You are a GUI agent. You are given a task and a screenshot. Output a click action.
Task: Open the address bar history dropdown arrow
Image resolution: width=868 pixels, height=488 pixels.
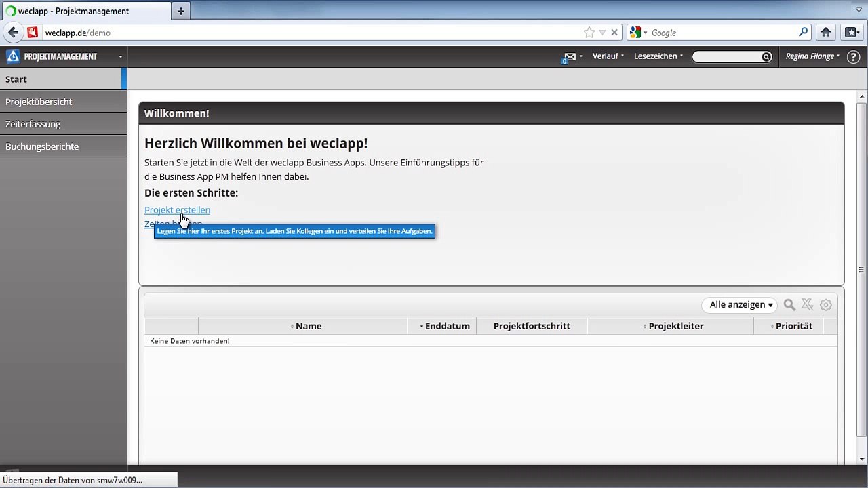[602, 33]
